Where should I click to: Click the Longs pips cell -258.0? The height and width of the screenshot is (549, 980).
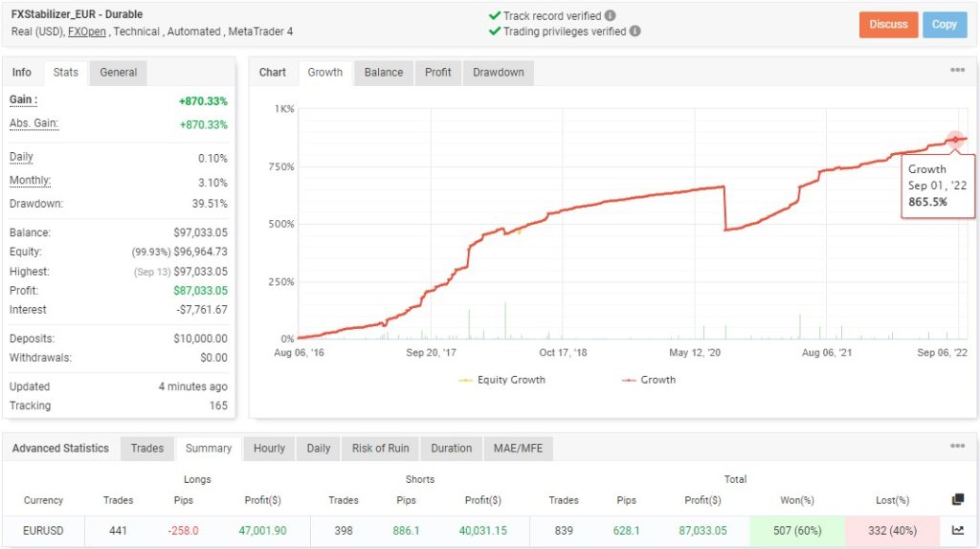tap(183, 531)
